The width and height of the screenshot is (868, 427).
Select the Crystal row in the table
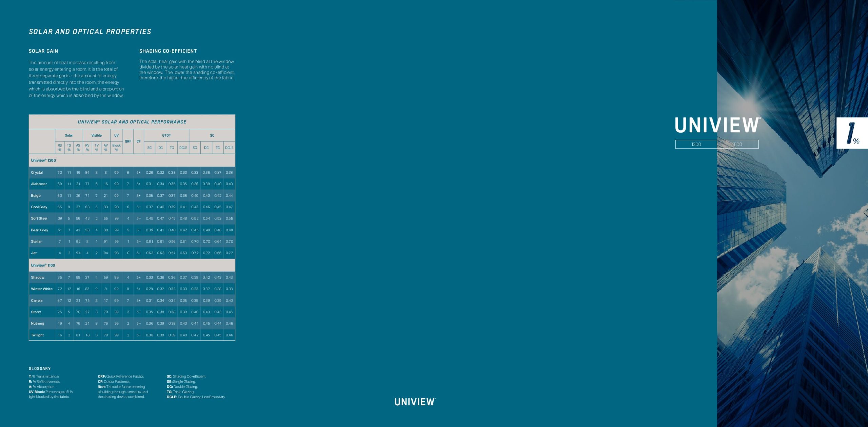click(x=131, y=172)
